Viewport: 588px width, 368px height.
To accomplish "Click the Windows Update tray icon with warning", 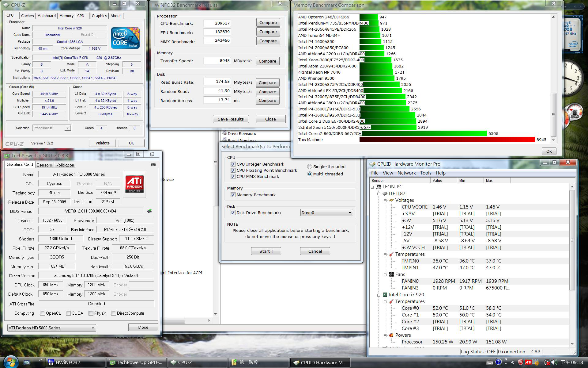I will click(x=536, y=362).
